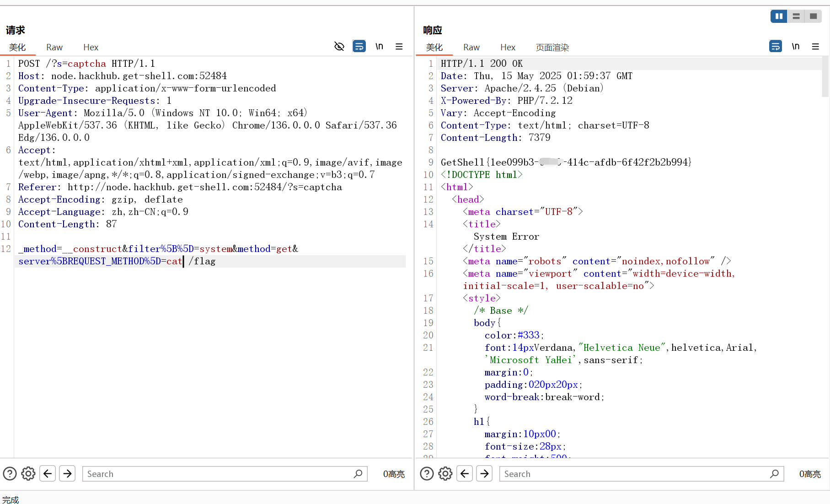830x504 pixels.
Task: Disable word wrap in the request panel
Action: coord(359,46)
